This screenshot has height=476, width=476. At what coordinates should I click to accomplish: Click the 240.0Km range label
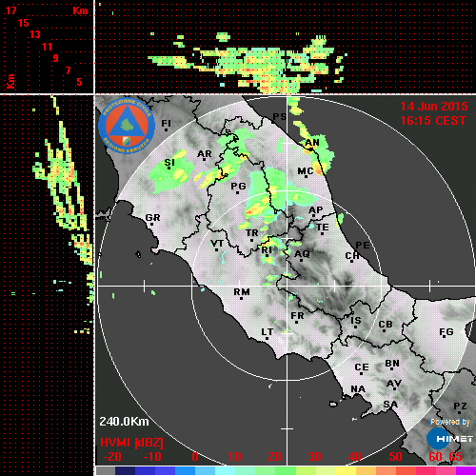124,422
